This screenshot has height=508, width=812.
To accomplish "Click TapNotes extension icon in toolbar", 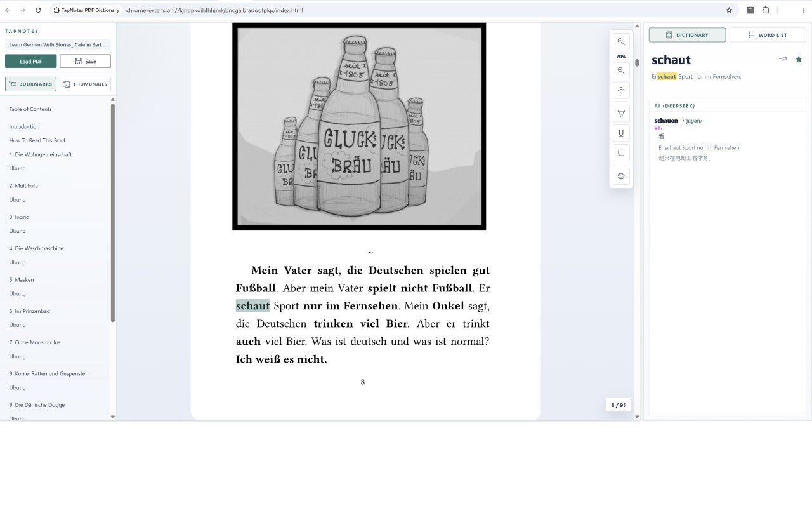I will pos(750,10).
